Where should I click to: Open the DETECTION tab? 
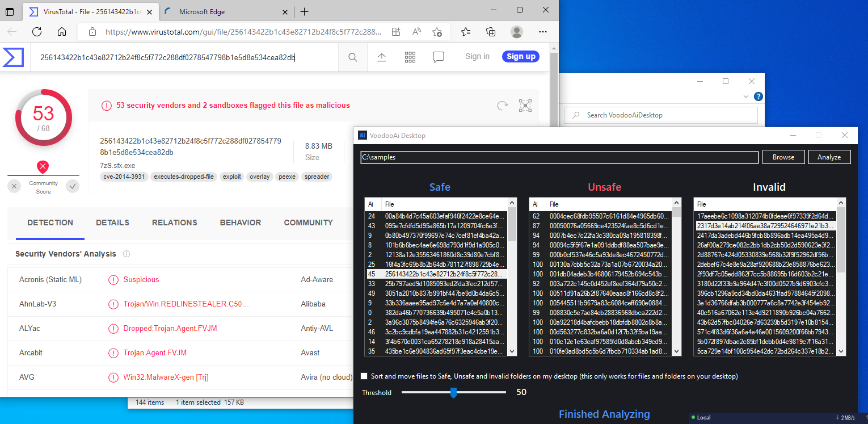[50, 223]
